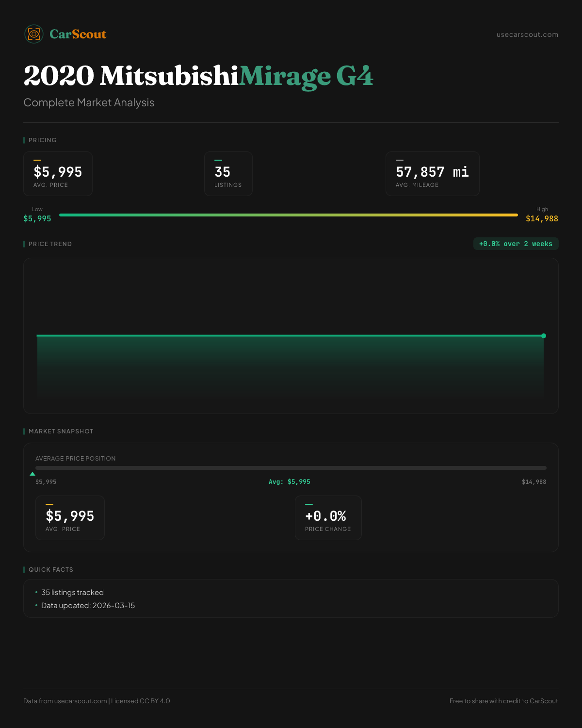Viewport: 582px width, 728px height.
Task: Click the Avg: $5,995 position label
Action: [x=290, y=482]
